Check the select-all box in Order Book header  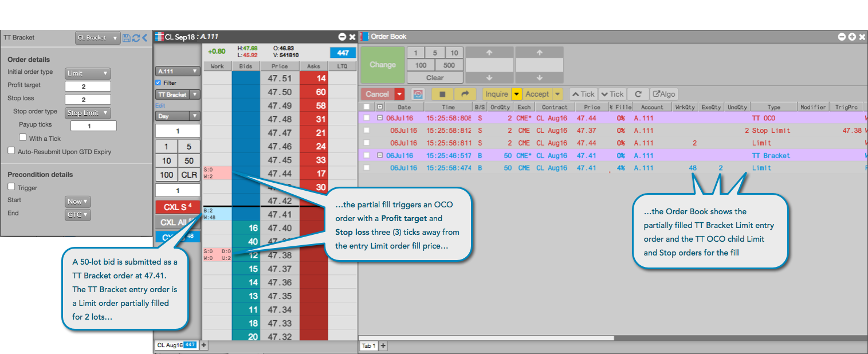367,107
